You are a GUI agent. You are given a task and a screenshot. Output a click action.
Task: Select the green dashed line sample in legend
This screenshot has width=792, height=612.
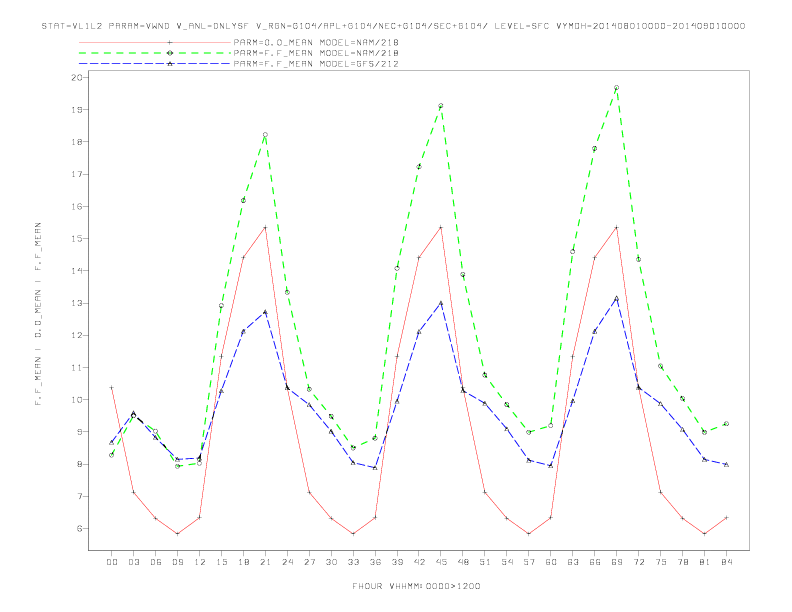tap(155, 53)
